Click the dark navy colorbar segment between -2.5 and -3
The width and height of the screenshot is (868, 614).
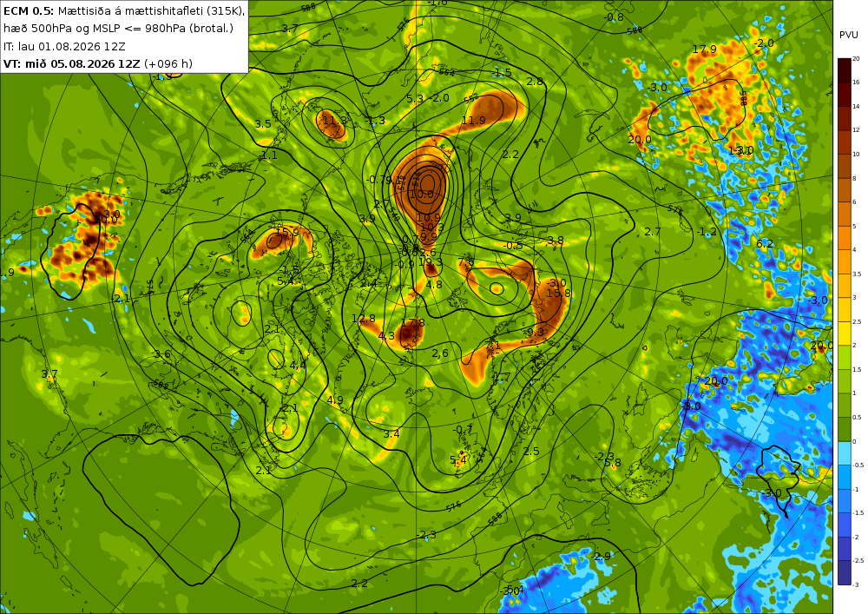tap(845, 572)
